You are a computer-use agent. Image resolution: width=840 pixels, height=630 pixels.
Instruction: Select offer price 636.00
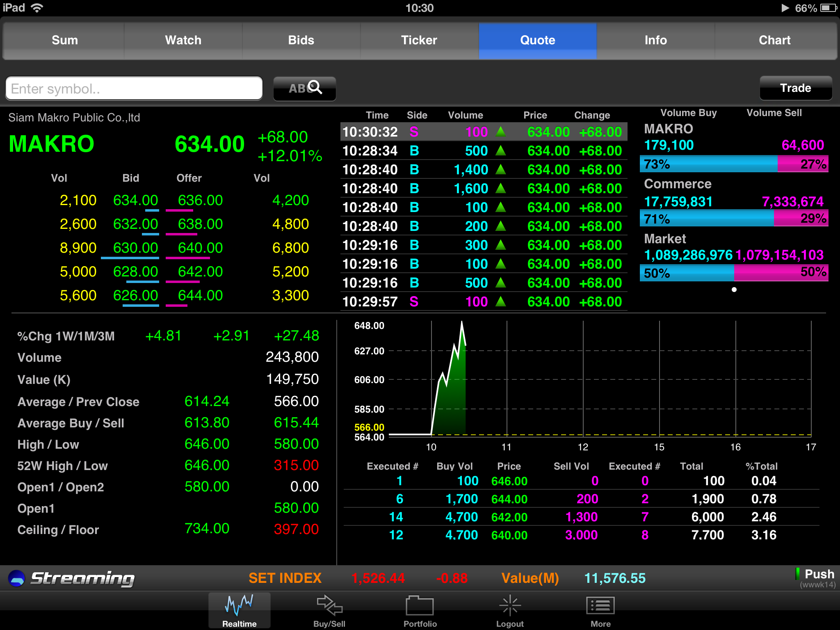pyautogui.click(x=200, y=200)
